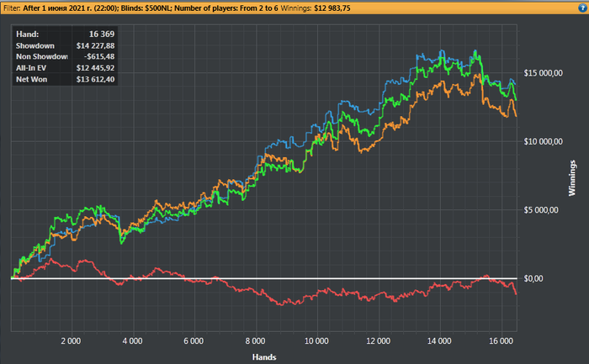Click the All-In EV value "$12 445,92"
The image size is (589, 364).
(x=95, y=68)
